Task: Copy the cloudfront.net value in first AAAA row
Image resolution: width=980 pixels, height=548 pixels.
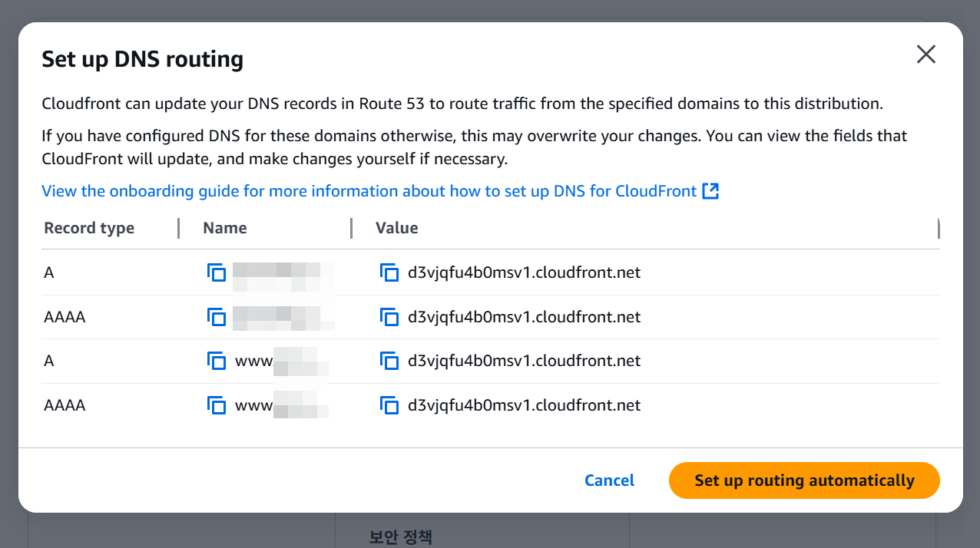Action: pos(389,317)
